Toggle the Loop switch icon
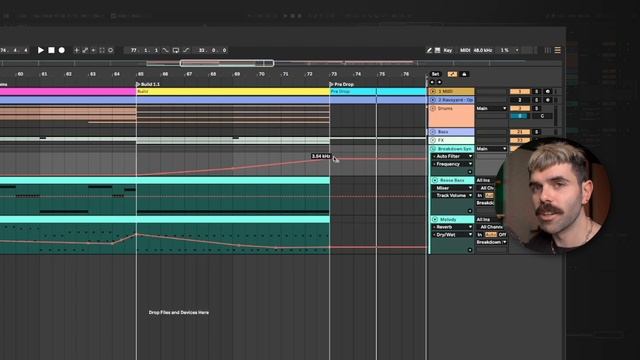 176,50
